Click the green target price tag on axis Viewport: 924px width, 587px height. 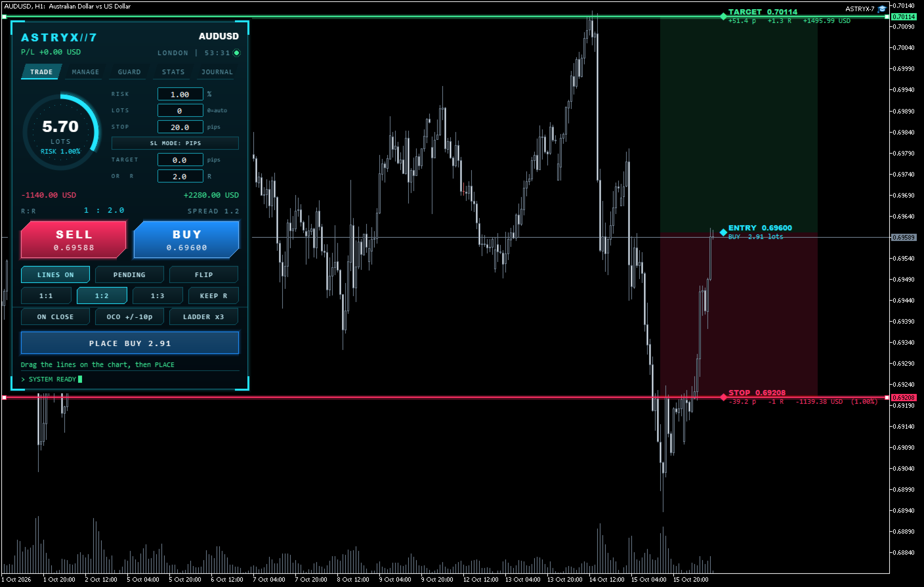click(904, 17)
